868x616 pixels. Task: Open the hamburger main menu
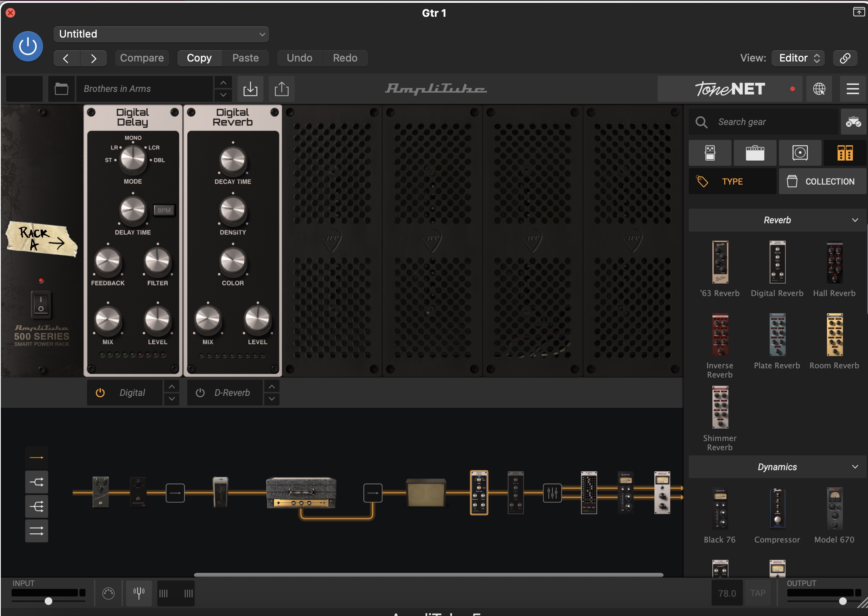point(852,89)
